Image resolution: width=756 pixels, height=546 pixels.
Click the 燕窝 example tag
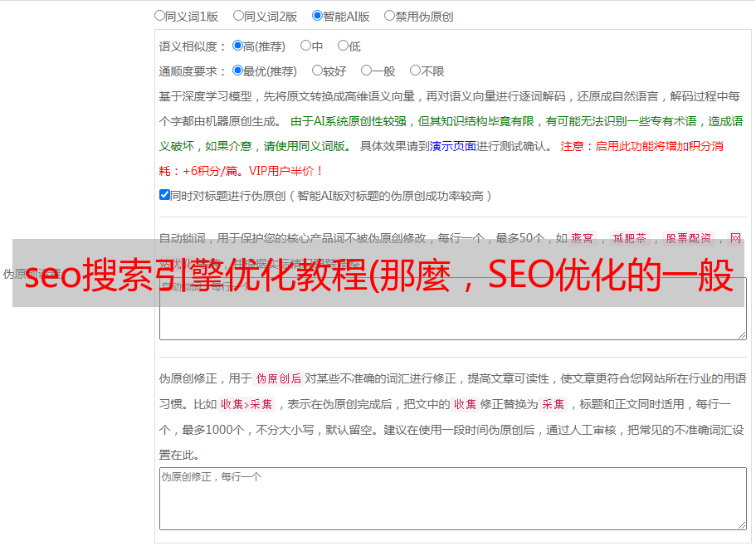pos(582,238)
